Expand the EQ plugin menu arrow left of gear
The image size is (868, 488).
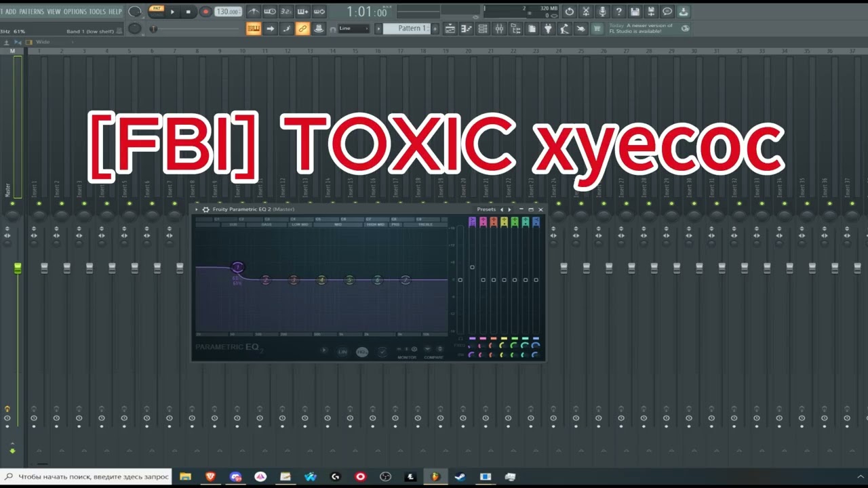pyautogui.click(x=197, y=209)
